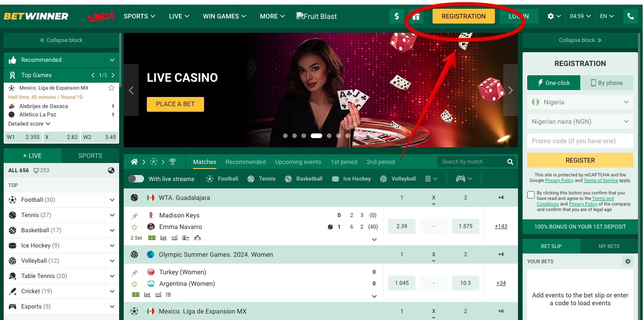Open the SPORTS top menu

(x=139, y=16)
